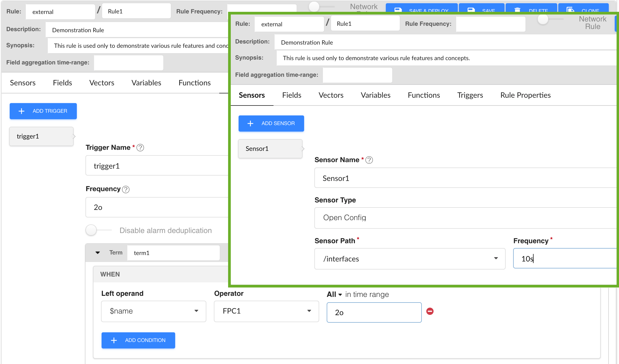The image size is (619, 364).
Task: Click the help icon beside trigger Frequency
Action: tap(126, 190)
